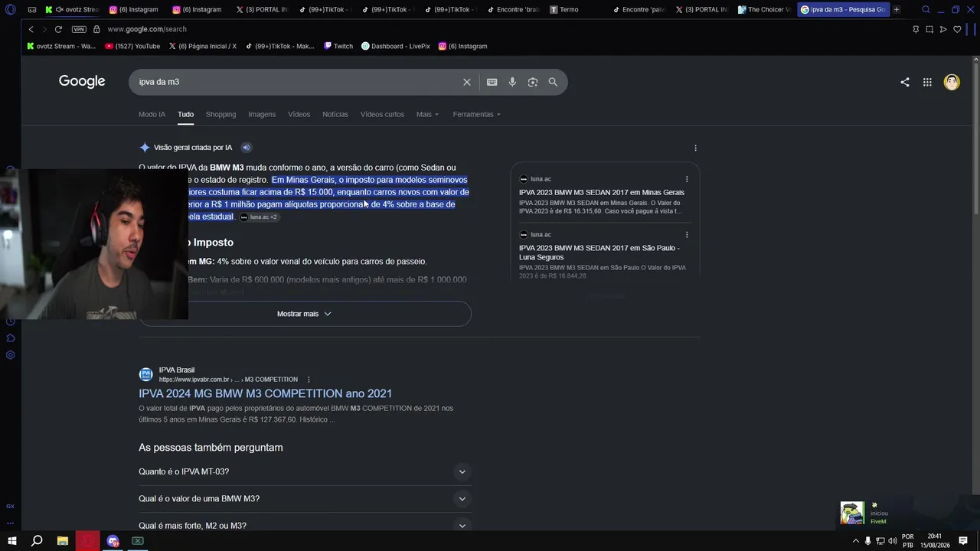
Task: Open the Opera GX main menu logo
Action: point(11,9)
